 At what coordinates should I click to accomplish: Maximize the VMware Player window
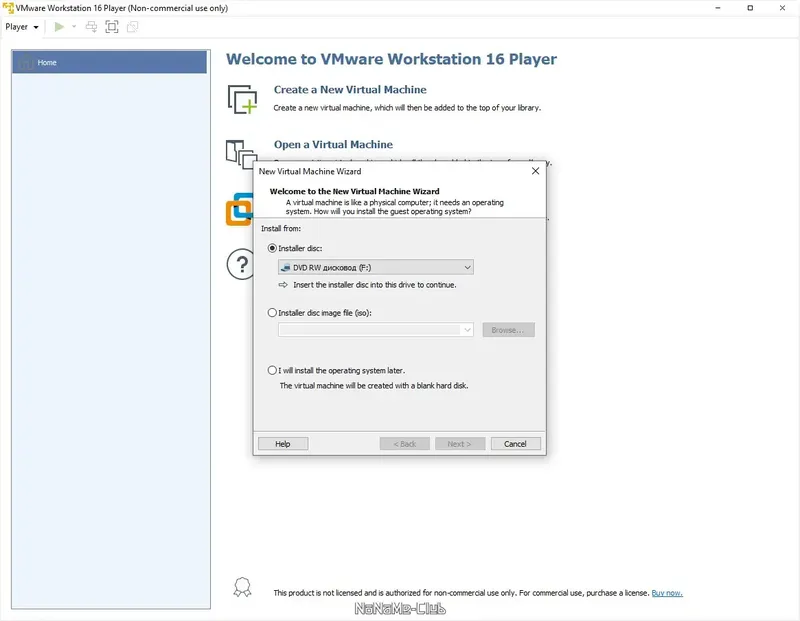[750, 8]
